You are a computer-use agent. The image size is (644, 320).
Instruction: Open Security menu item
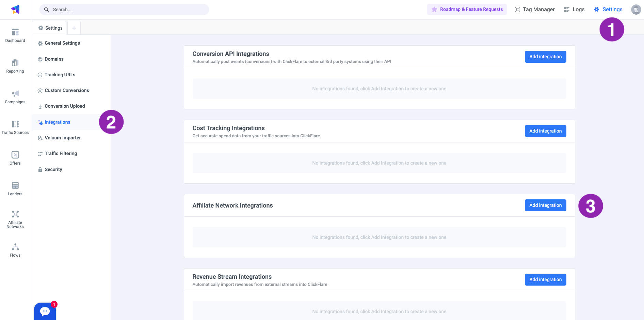(x=72, y=170)
